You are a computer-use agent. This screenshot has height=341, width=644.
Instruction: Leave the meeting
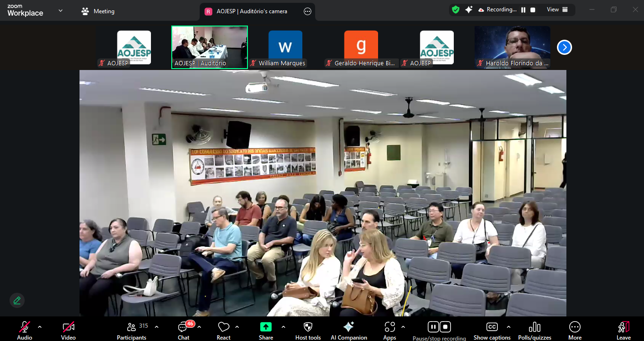coord(623,330)
